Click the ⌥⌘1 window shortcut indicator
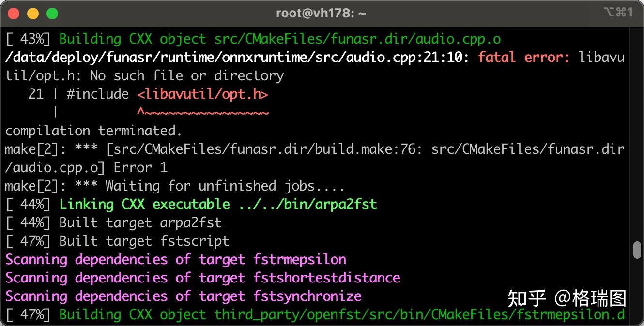This screenshot has width=644, height=326. pyautogui.click(x=618, y=13)
